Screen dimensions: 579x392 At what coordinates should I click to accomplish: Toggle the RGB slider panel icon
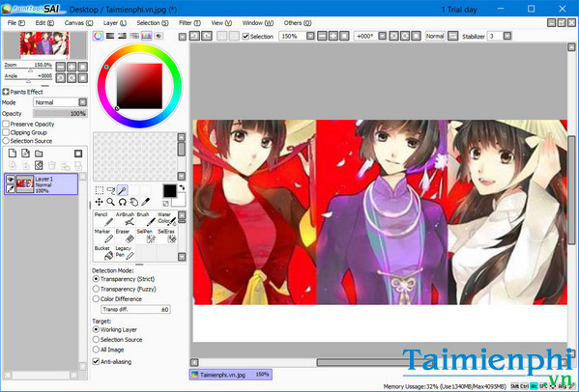(x=110, y=36)
